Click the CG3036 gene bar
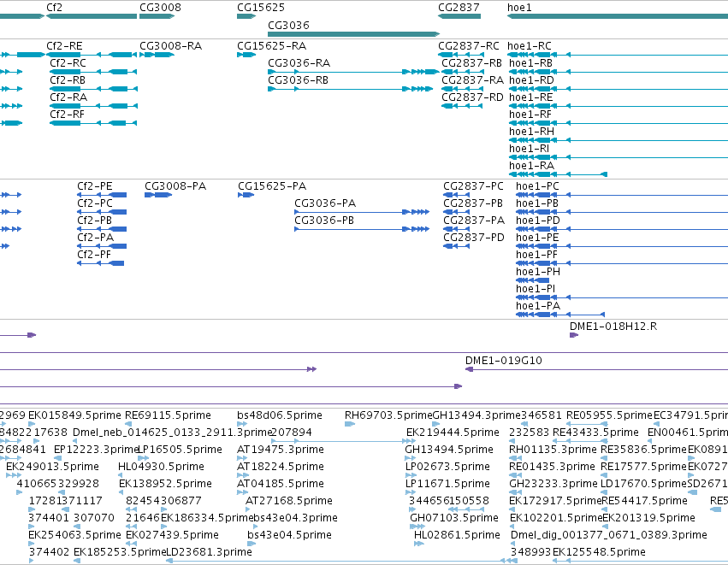The image size is (728, 565). [354, 34]
